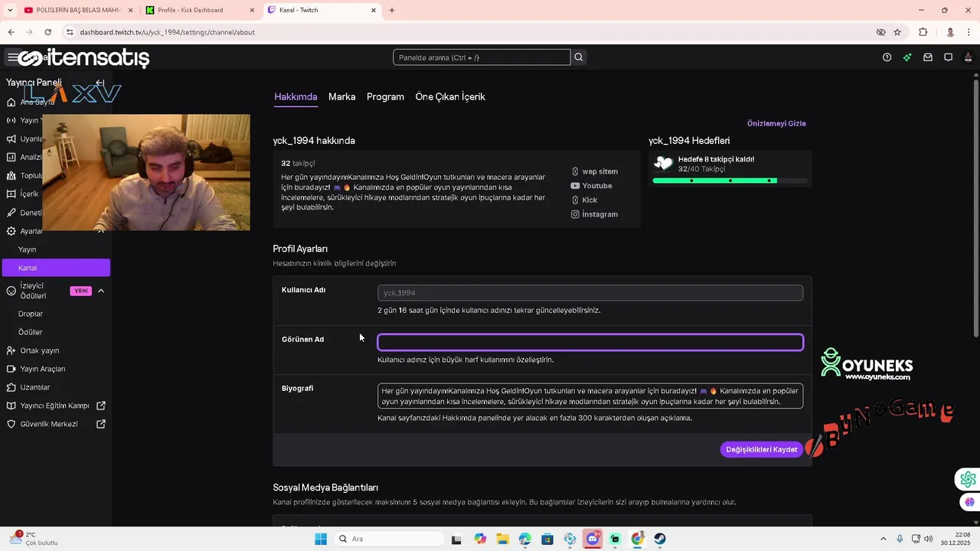Click the eye-slash icon in address bar
This screenshot has width=980, height=551.
pos(880,32)
